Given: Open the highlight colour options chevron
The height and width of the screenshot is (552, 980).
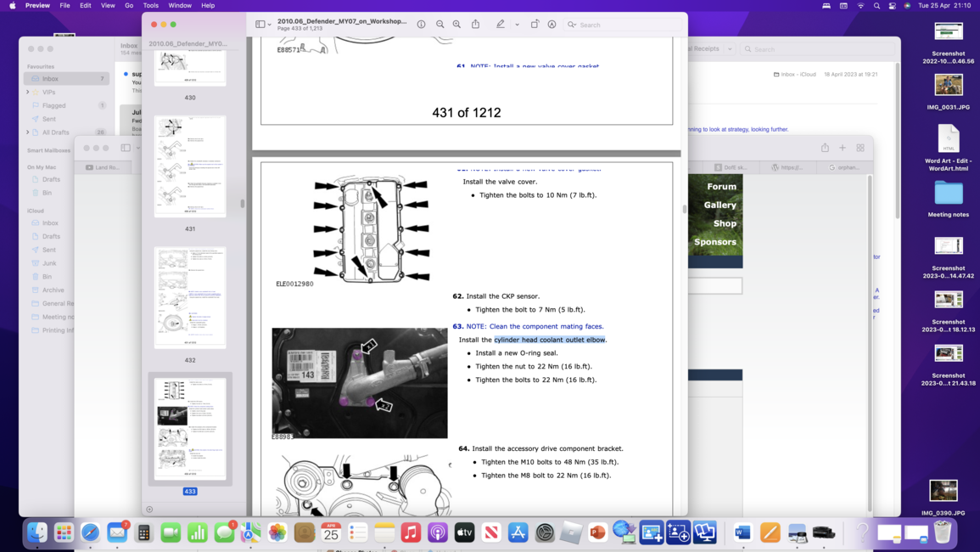Looking at the screenshot, I should click(517, 25).
